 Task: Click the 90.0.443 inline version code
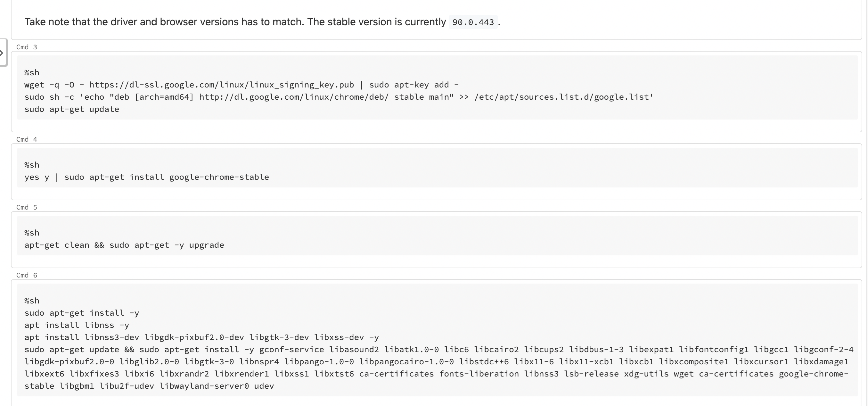[x=473, y=22]
